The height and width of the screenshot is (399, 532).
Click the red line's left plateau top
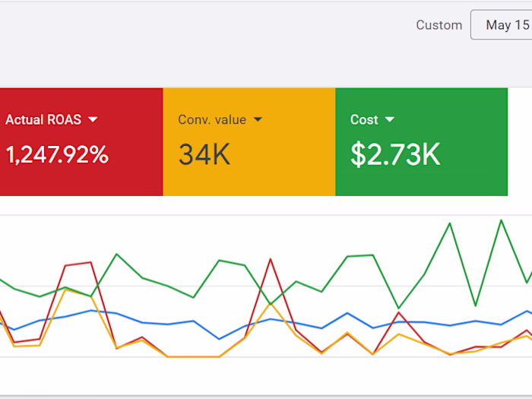click(x=78, y=264)
